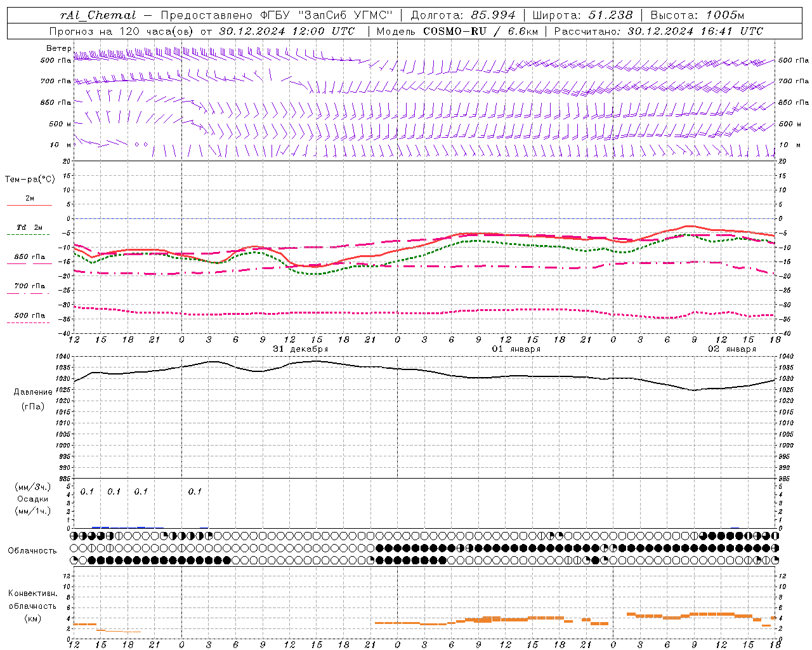
Task: Click the Td 2м dew point legend label
Action: point(30,227)
